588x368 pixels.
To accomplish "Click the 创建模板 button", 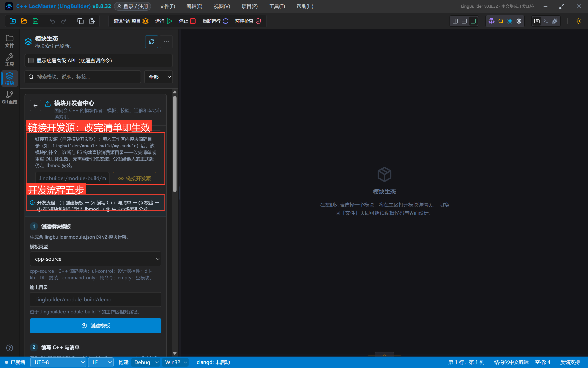I will coord(96,326).
